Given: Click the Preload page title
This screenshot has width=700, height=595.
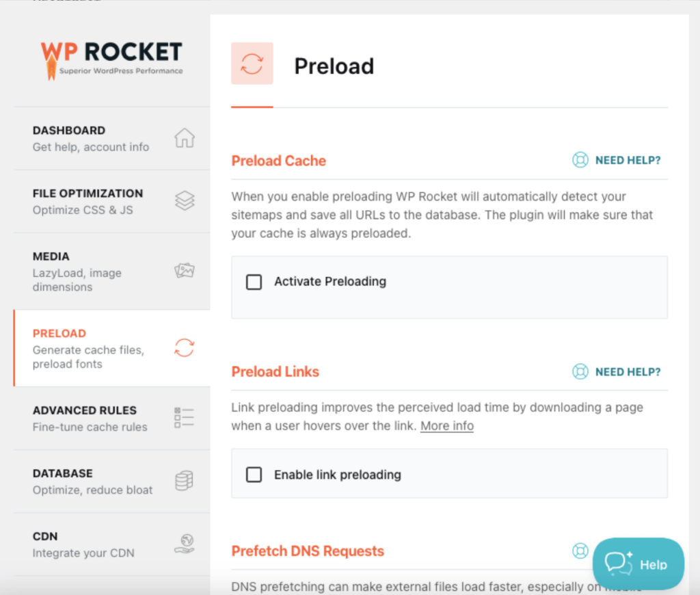Looking at the screenshot, I should tap(334, 66).
